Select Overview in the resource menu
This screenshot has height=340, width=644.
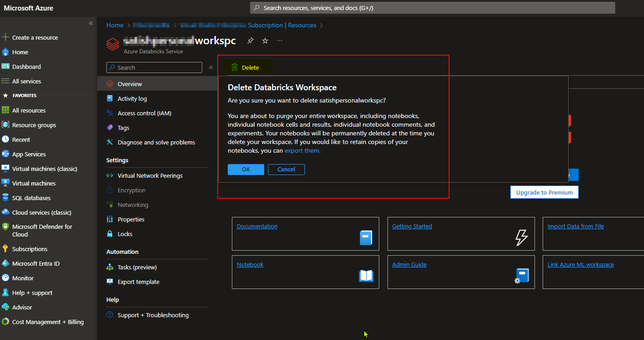129,83
